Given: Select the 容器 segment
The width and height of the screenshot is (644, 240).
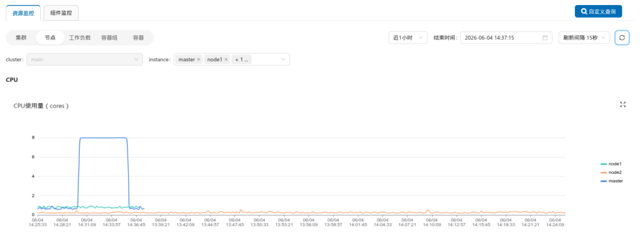Looking at the screenshot, I should pyautogui.click(x=138, y=37).
